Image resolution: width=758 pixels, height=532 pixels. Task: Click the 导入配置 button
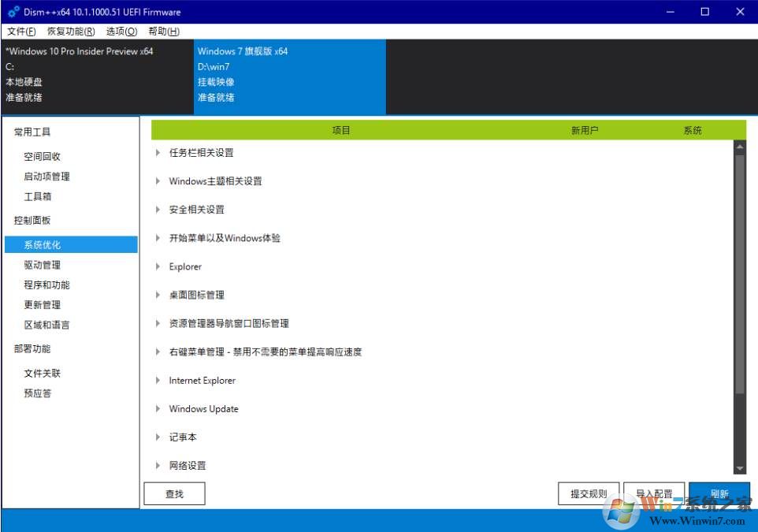(654, 494)
